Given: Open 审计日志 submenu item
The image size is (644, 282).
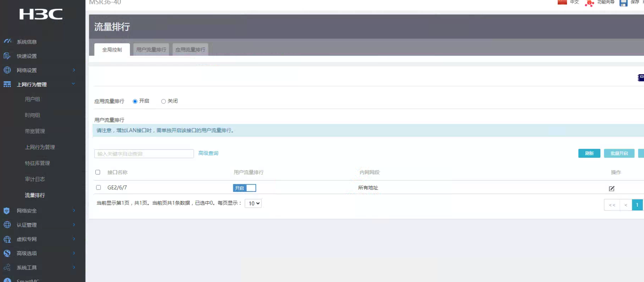Looking at the screenshot, I should pyautogui.click(x=35, y=179).
